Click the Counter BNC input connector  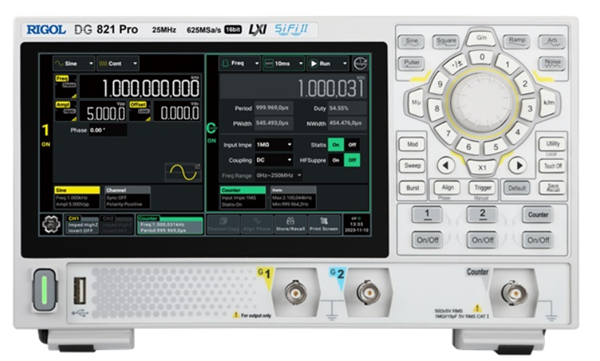[x=514, y=294]
